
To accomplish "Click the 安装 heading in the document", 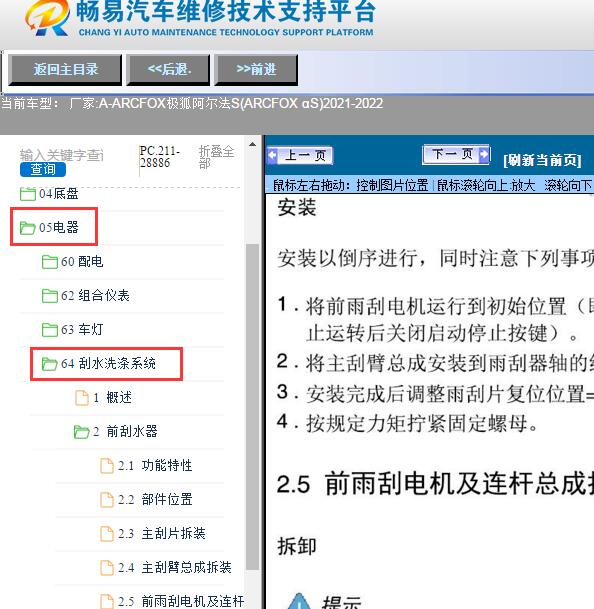I will [297, 207].
